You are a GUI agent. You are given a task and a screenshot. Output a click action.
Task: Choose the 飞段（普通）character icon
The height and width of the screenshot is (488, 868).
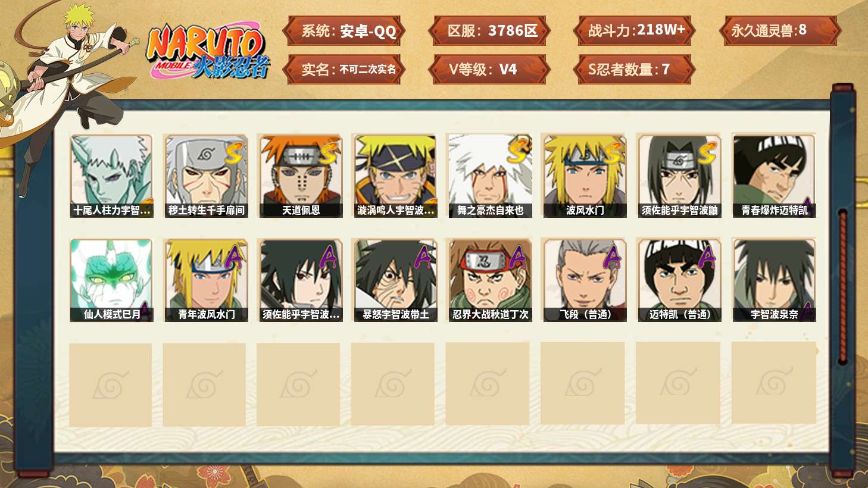(x=584, y=280)
